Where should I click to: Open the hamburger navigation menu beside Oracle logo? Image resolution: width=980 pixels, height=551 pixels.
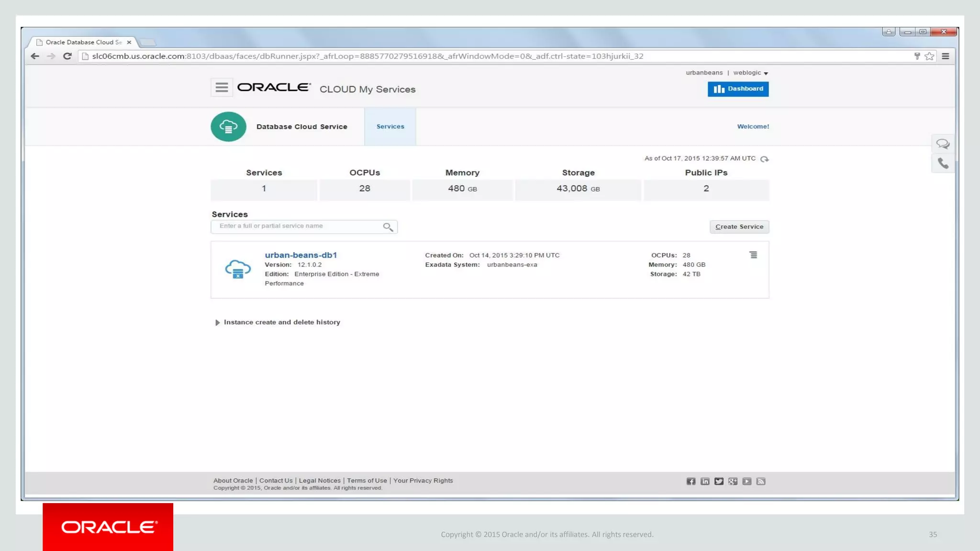[222, 88]
